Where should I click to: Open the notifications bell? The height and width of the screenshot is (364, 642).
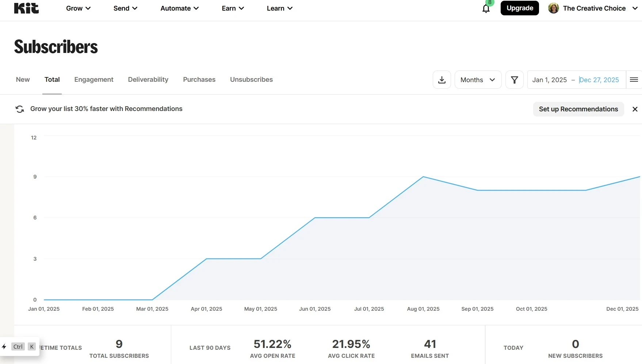(486, 8)
